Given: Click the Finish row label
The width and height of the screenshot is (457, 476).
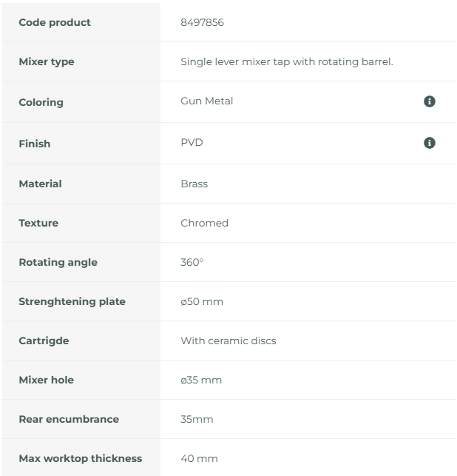Looking at the screenshot, I should point(35,144).
